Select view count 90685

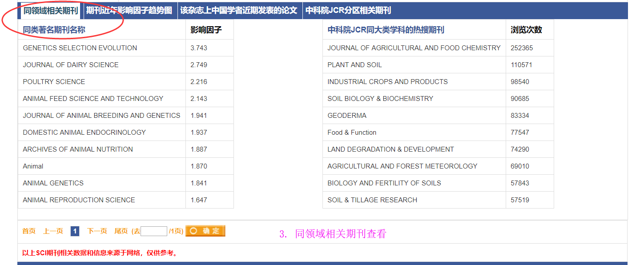pos(520,99)
